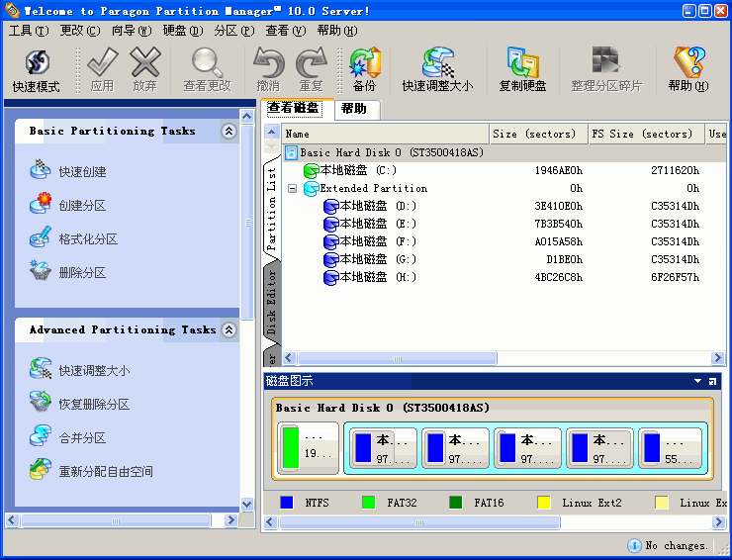Click the Linux Ext2 yellow legend swatch

click(x=544, y=503)
